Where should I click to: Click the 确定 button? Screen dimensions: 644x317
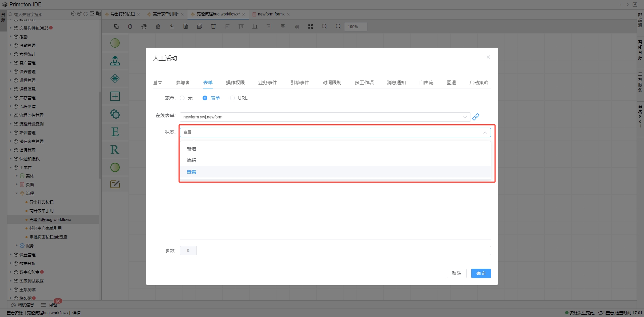coord(481,273)
